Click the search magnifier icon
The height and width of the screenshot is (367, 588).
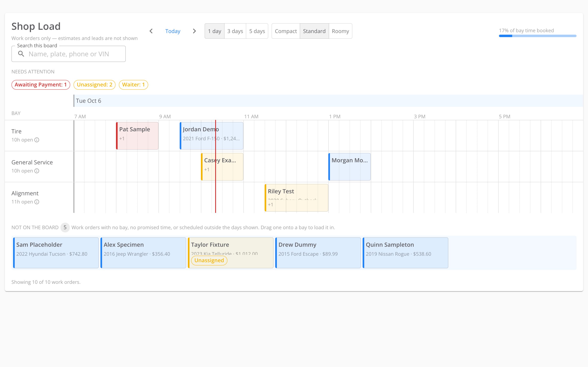click(x=21, y=54)
